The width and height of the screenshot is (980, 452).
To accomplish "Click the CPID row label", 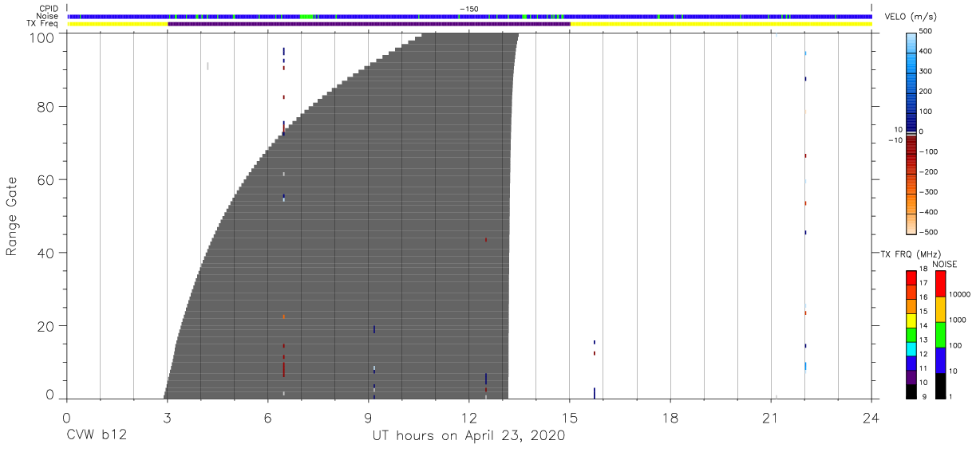I will pyautogui.click(x=49, y=9).
